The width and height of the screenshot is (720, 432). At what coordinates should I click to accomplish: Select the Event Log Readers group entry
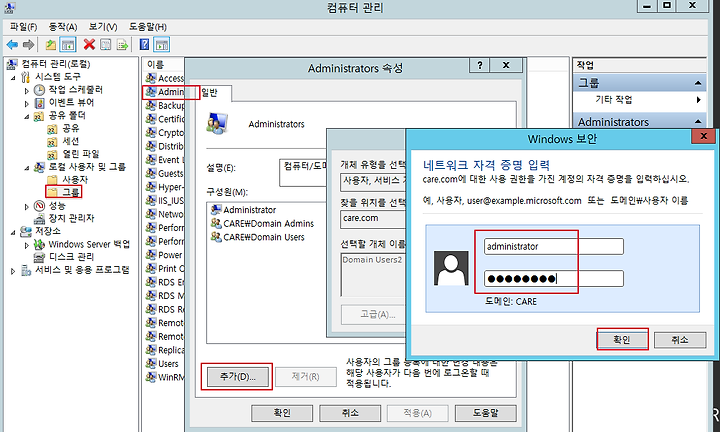coord(165,160)
